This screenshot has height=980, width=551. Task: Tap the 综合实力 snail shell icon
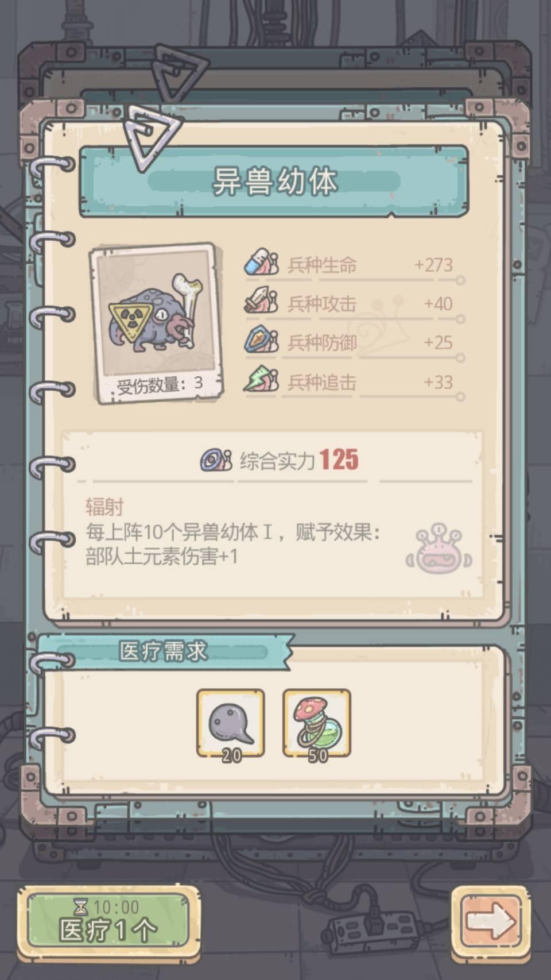(216, 460)
